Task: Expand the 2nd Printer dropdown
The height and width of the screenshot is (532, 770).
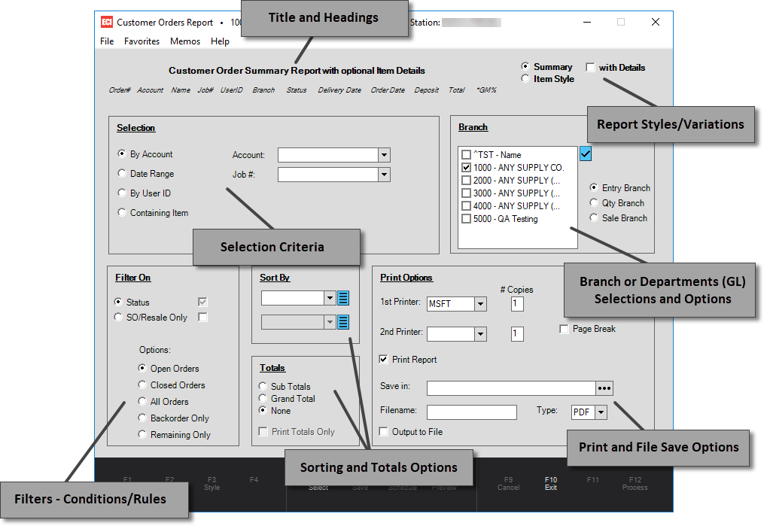Action: (480, 334)
